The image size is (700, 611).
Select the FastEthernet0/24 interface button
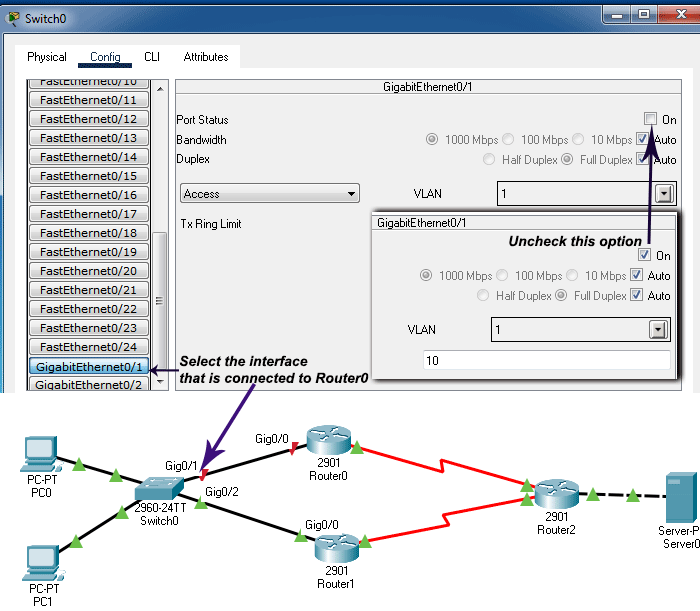tap(89, 346)
